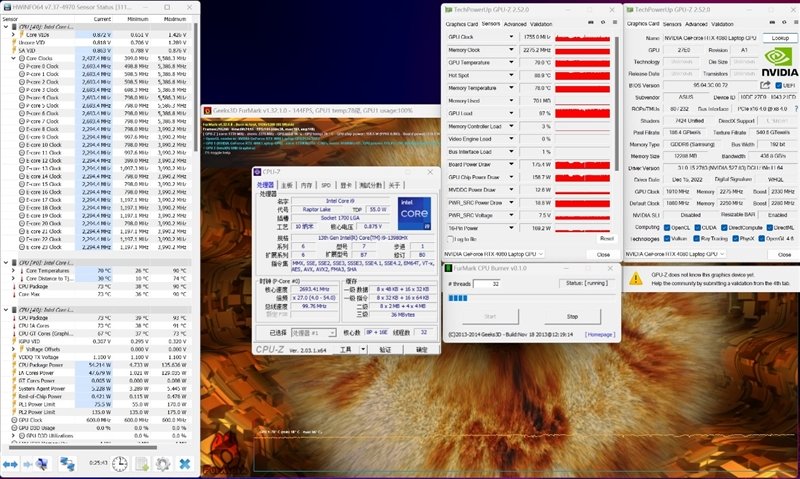Click camera icon in GPU-Z Graphics Card window
Viewport: 800px width, 479px height.
[x=772, y=23]
